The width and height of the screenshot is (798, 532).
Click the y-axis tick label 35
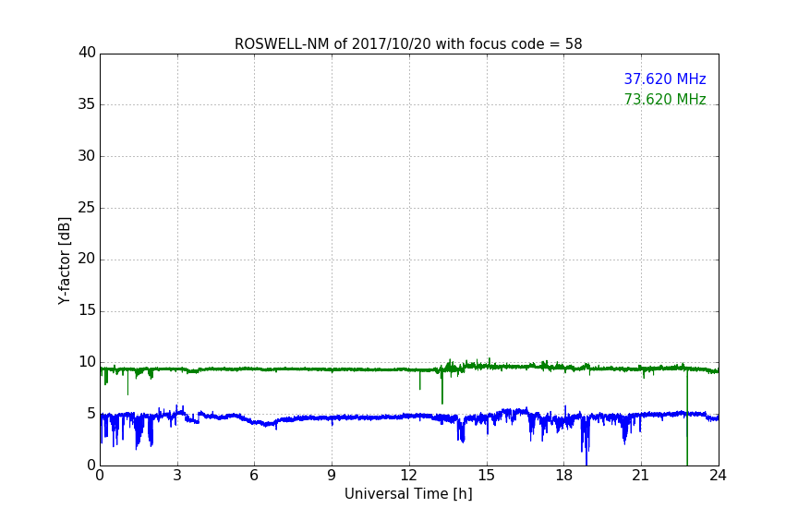[x=87, y=104]
